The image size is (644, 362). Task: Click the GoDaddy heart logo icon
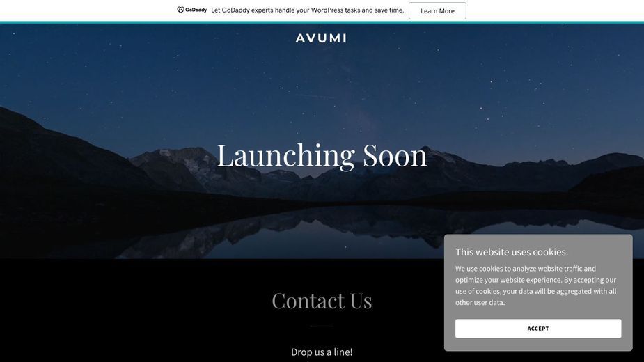(x=180, y=10)
